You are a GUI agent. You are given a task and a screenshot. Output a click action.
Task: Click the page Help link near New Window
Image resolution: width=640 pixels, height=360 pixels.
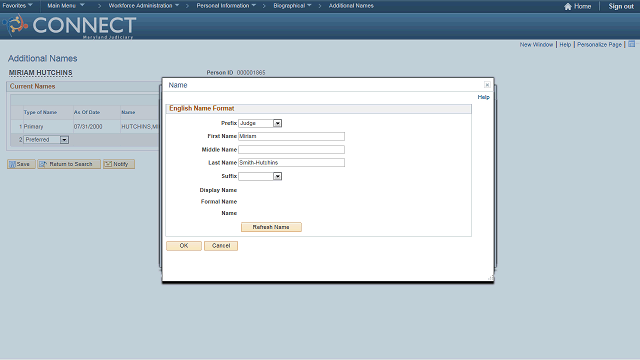pos(565,44)
